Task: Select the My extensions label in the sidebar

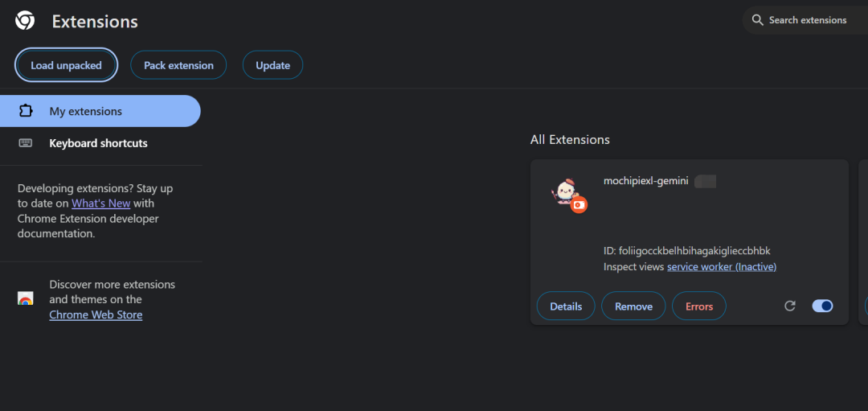Action: click(x=86, y=111)
